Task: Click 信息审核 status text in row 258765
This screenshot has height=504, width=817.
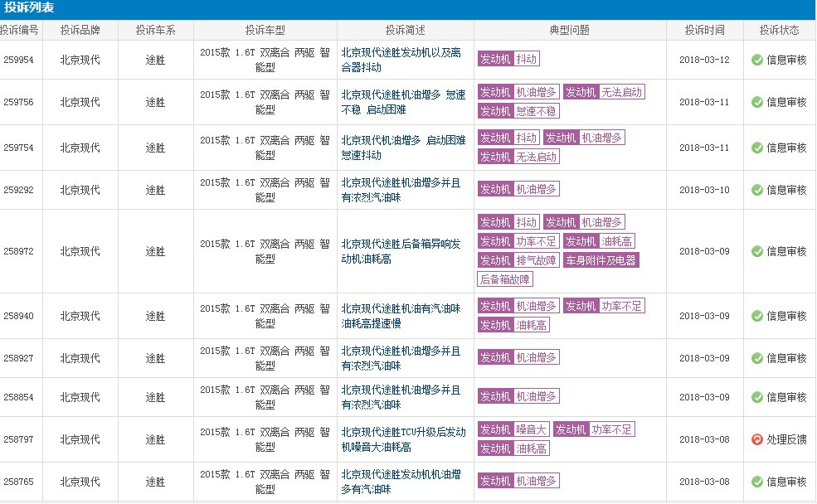Action: (786, 482)
